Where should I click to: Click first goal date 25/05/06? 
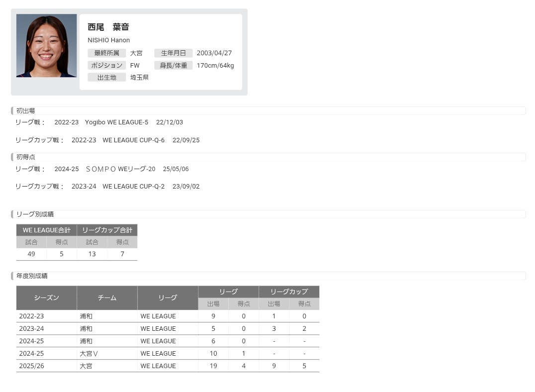(x=176, y=169)
